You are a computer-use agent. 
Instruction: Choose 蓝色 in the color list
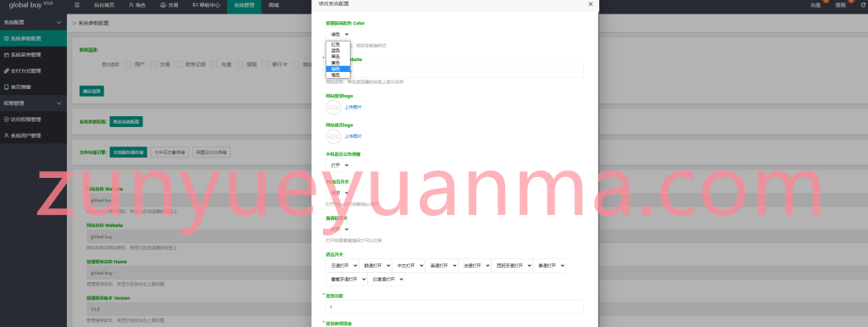click(337, 50)
